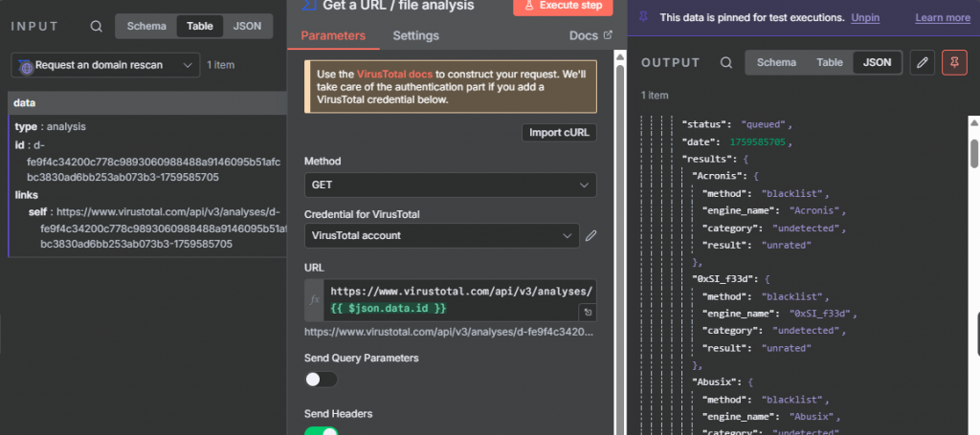The width and height of the screenshot is (980, 435).
Task: Click the VirusTotal node icon in title
Action: click(307, 5)
